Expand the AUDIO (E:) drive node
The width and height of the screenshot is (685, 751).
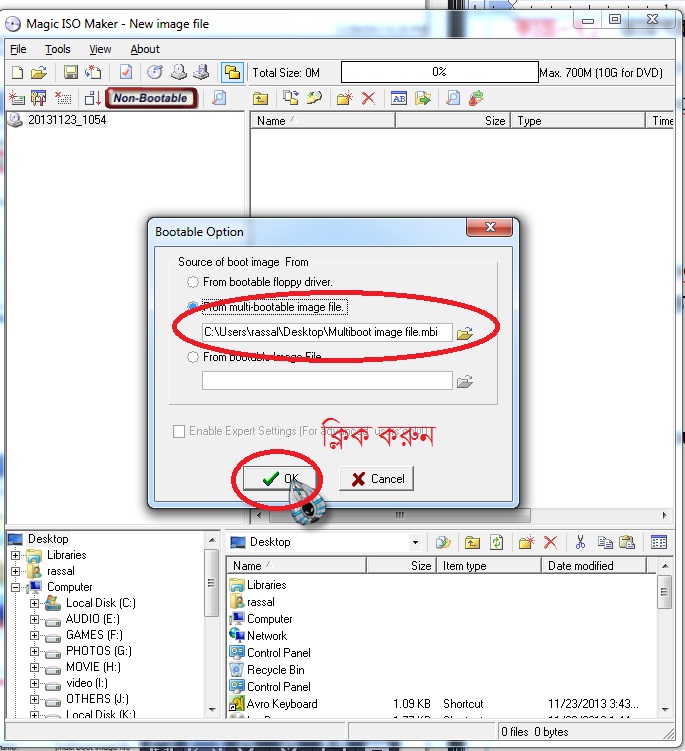click(34, 619)
